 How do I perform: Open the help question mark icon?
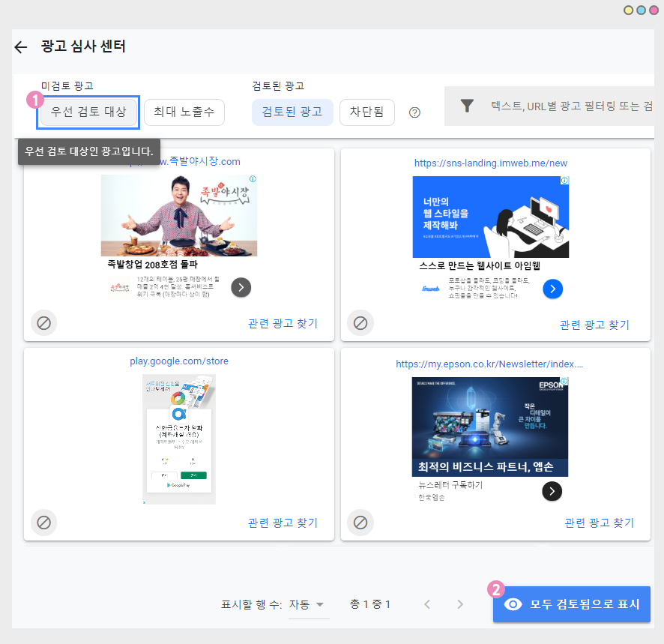click(x=414, y=112)
